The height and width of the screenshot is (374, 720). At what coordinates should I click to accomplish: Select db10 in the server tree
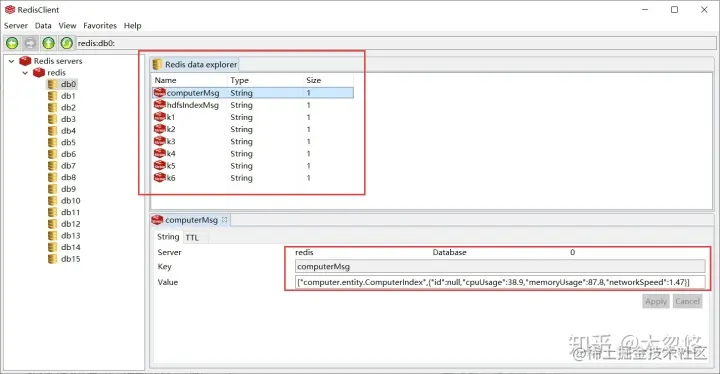click(x=71, y=201)
